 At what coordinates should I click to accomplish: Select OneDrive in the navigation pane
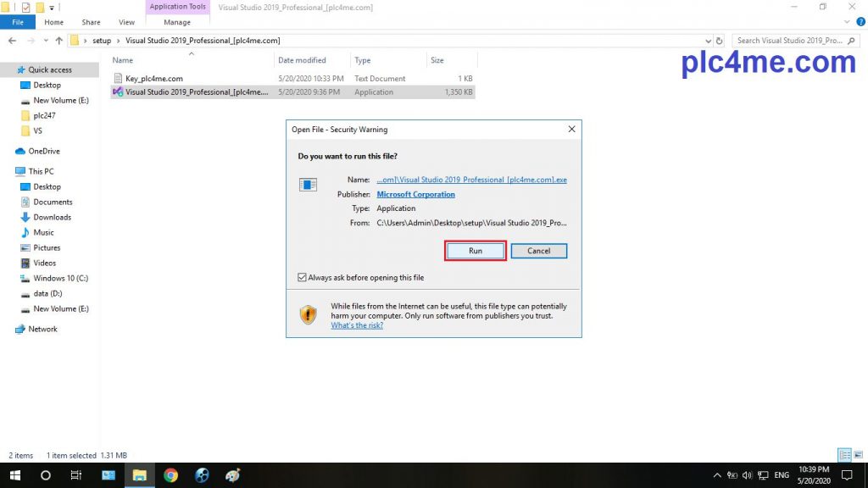[44, 151]
